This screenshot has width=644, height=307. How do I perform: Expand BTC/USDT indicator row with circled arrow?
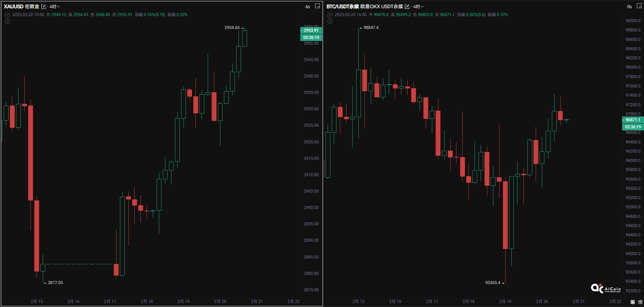click(330, 21)
